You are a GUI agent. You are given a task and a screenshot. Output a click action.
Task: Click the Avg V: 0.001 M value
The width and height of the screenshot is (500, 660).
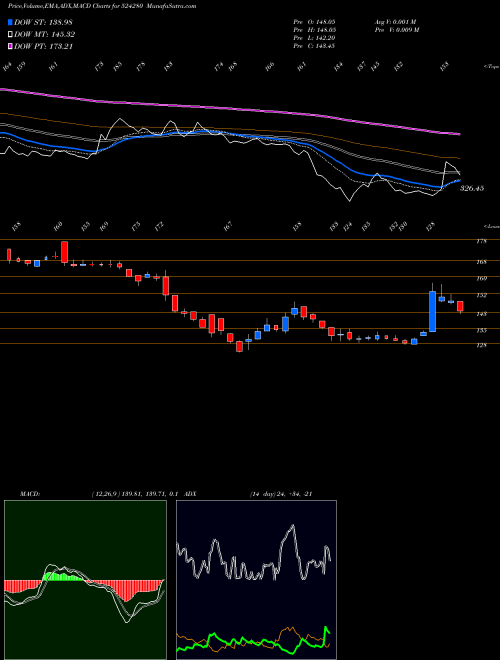click(x=395, y=22)
